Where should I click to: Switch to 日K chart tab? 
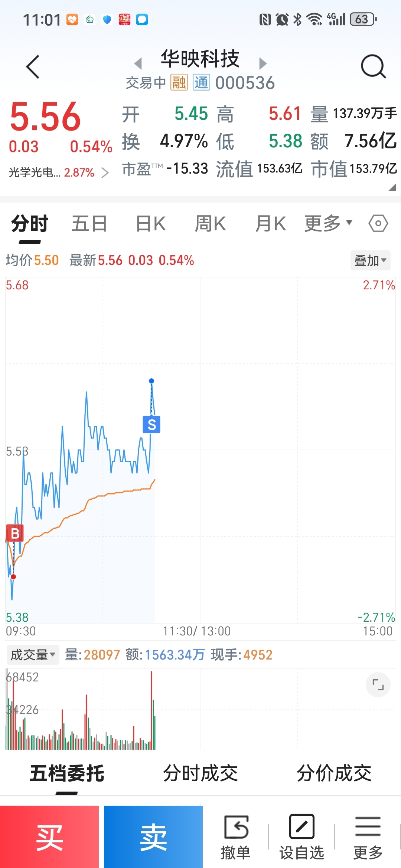pyautogui.click(x=151, y=224)
